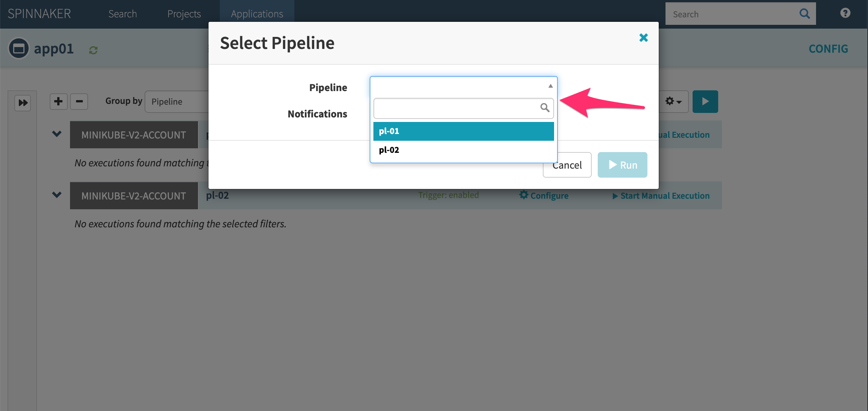Click the double-arrow filters toggle icon
The image size is (868, 411).
[23, 103]
